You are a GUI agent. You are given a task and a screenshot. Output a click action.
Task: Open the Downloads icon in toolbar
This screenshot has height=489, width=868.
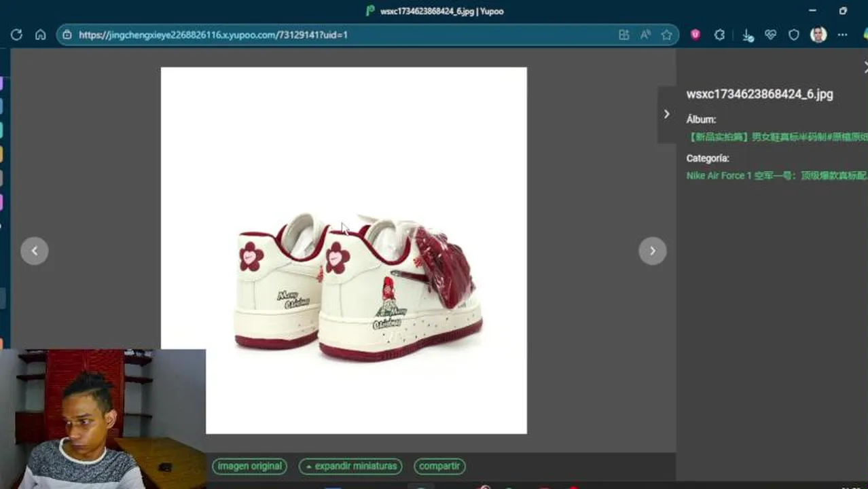tap(747, 35)
